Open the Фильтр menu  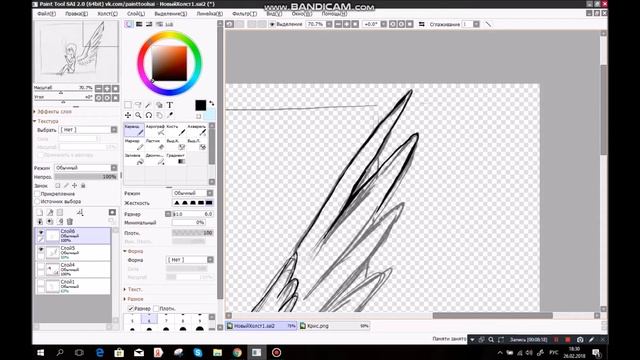click(244, 13)
